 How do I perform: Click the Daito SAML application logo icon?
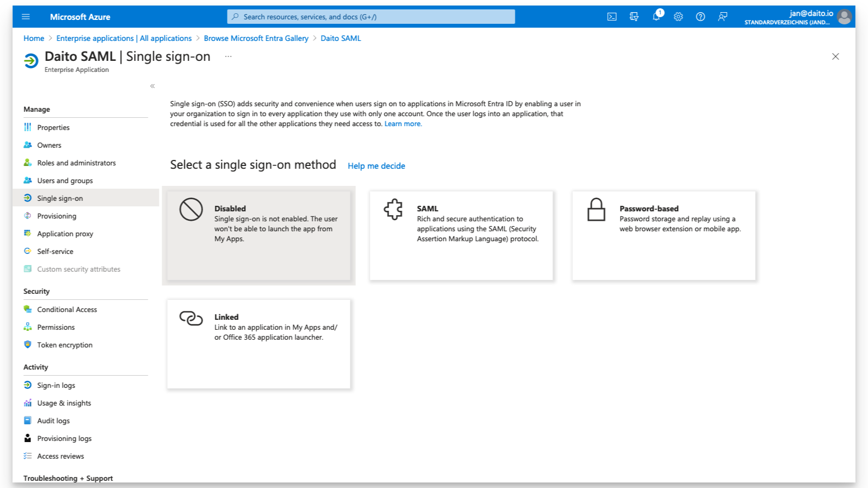(31, 61)
